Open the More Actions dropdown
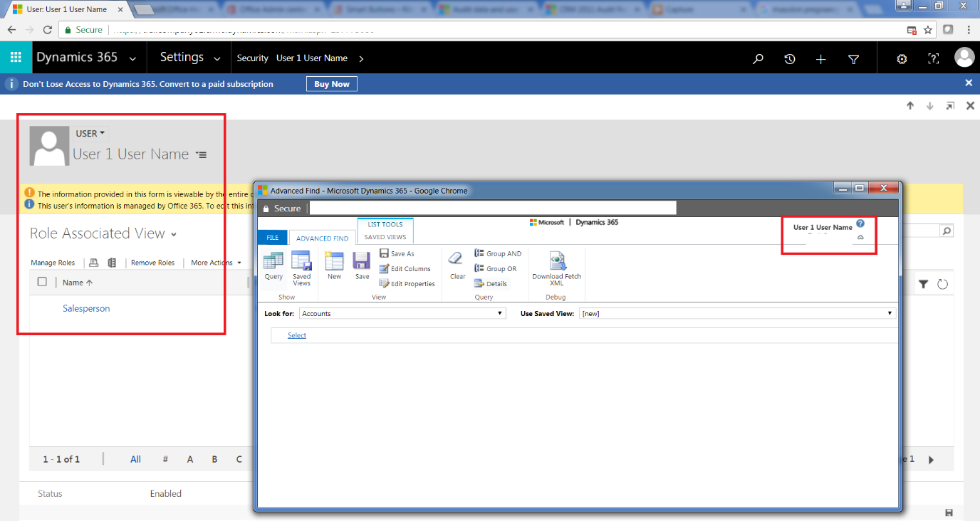The height and width of the screenshot is (521, 980). (216, 263)
